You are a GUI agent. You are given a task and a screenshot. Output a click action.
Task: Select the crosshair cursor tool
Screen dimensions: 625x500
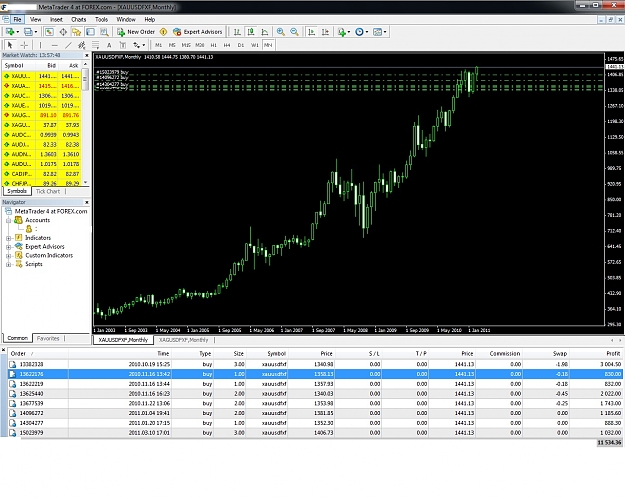(24, 45)
